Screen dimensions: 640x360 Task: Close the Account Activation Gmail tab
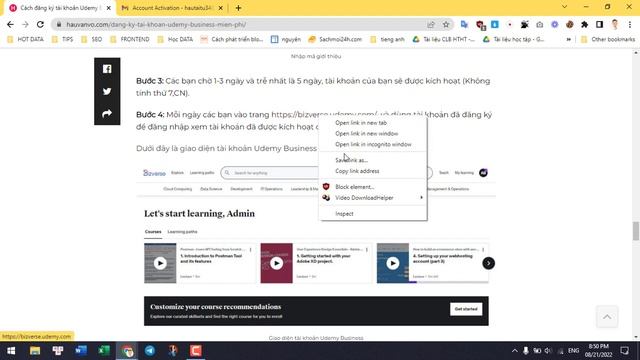(220, 8)
